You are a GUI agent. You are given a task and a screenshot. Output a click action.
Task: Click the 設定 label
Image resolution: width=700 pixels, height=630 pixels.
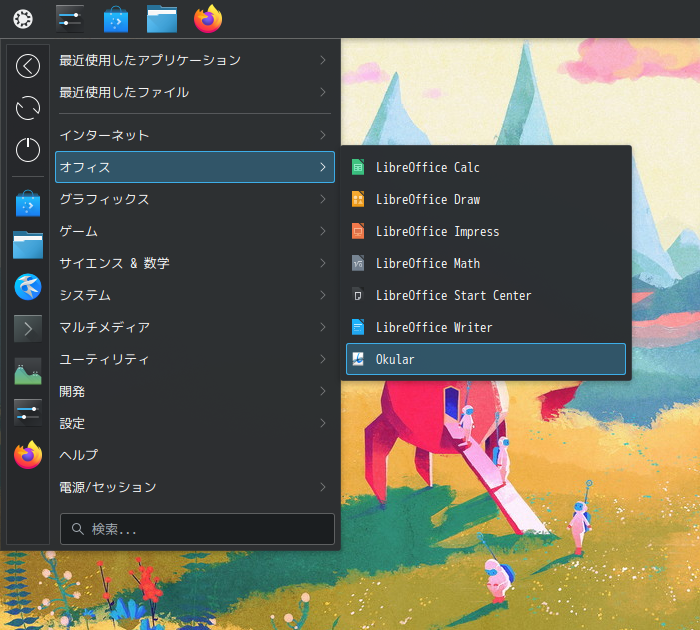click(72, 423)
